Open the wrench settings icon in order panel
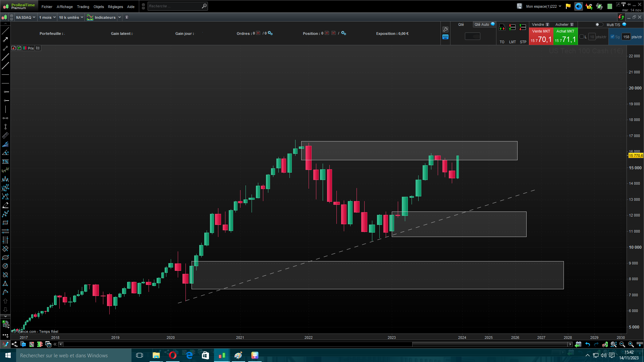Viewport: 644px width, 362px height. point(445,29)
